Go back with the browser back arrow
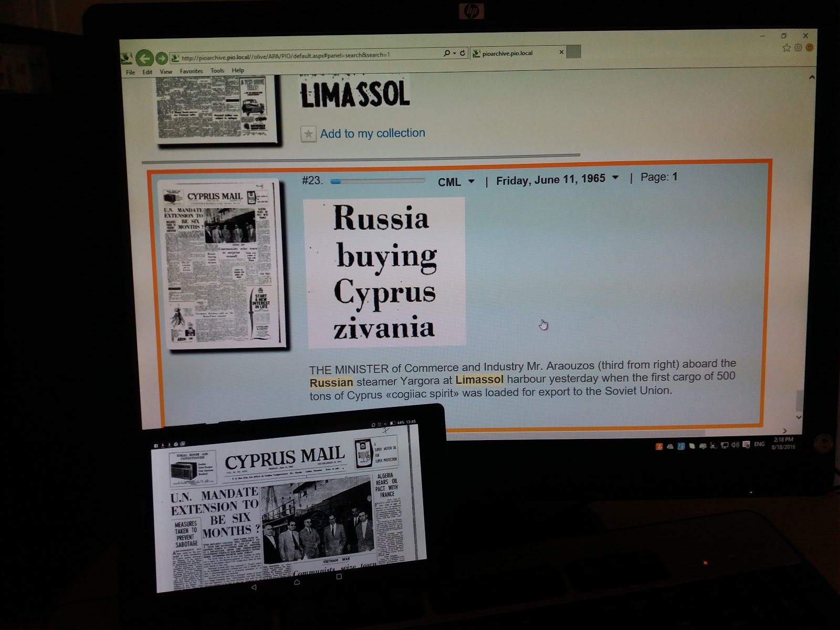840x630 pixels. tap(144, 58)
